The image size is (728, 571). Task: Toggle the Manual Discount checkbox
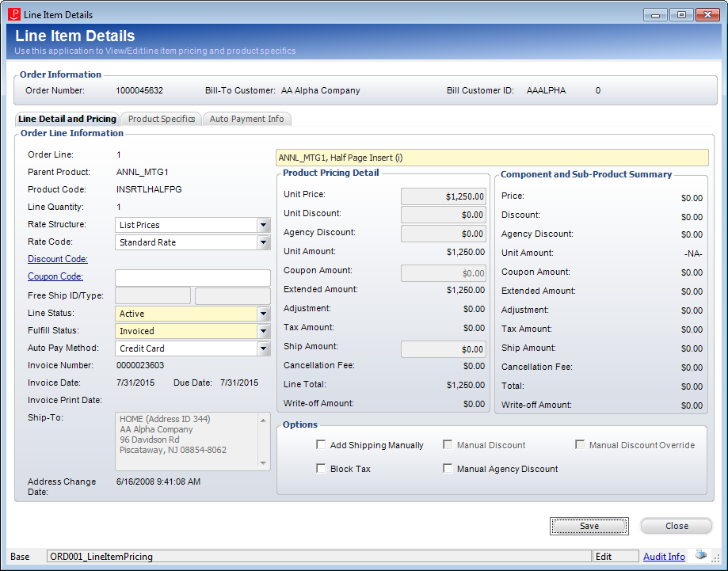point(448,445)
